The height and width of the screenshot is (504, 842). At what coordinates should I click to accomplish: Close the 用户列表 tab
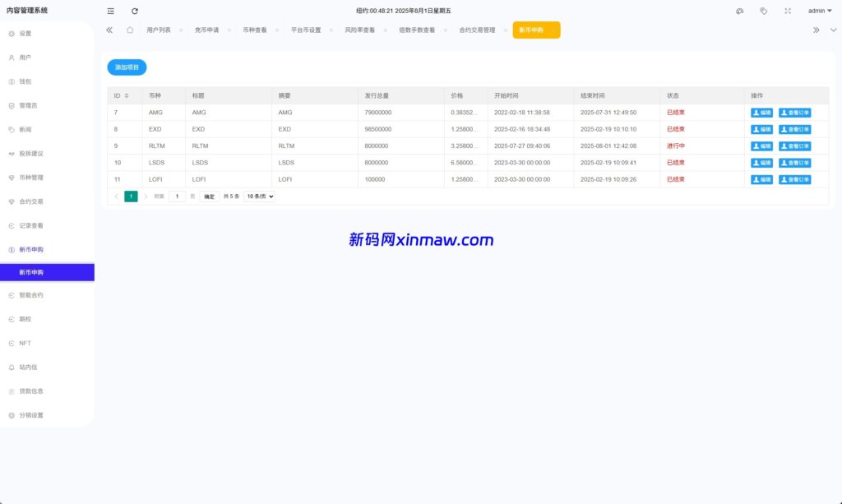pyautogui.click(x=181, y=30)
